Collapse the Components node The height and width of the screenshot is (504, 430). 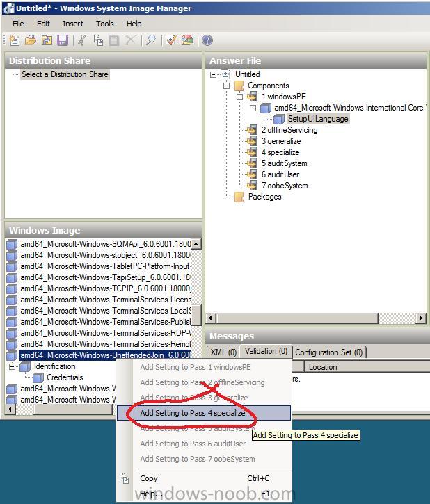[226, 86]
